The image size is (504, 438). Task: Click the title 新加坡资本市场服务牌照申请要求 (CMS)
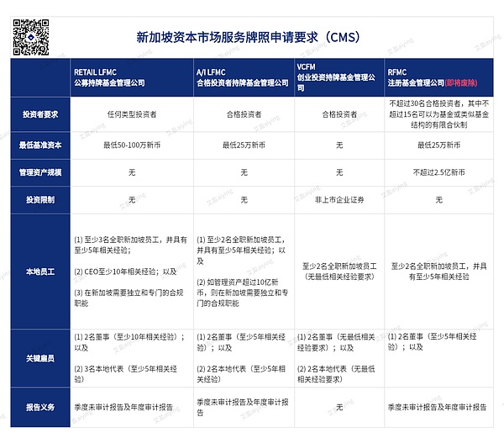pos(248,37)
